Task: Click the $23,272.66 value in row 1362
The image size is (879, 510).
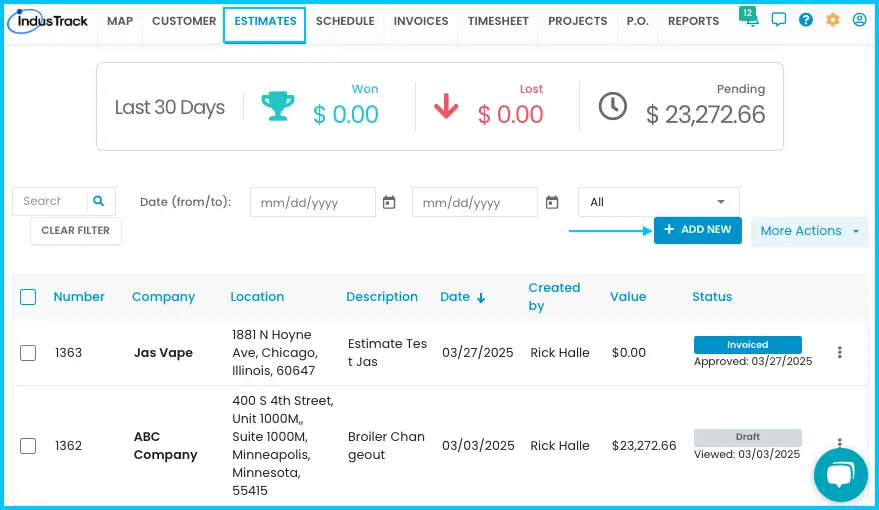Action: [644, 446]
